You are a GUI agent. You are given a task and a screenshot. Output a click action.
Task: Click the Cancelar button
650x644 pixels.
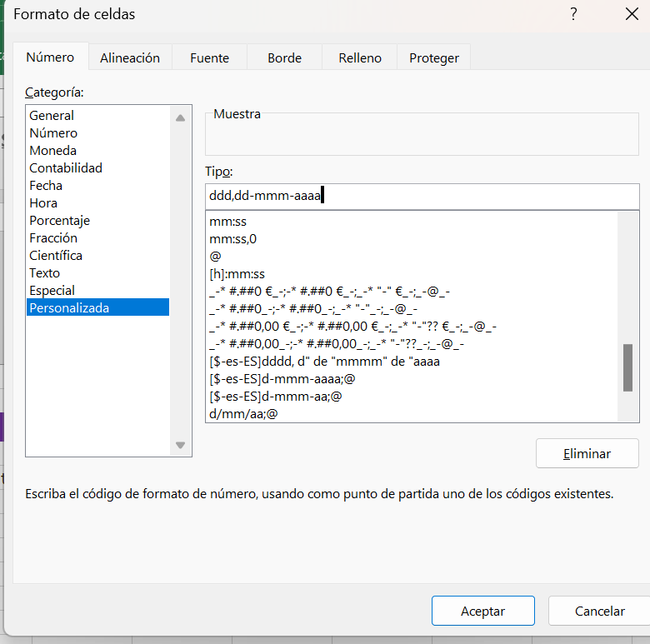[599, 611]
